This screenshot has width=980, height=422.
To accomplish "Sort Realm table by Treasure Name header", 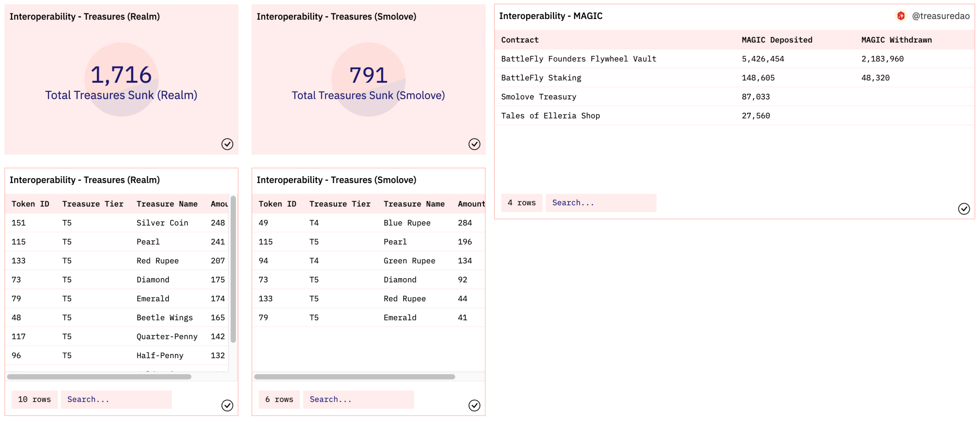I will tap(167, 204).
